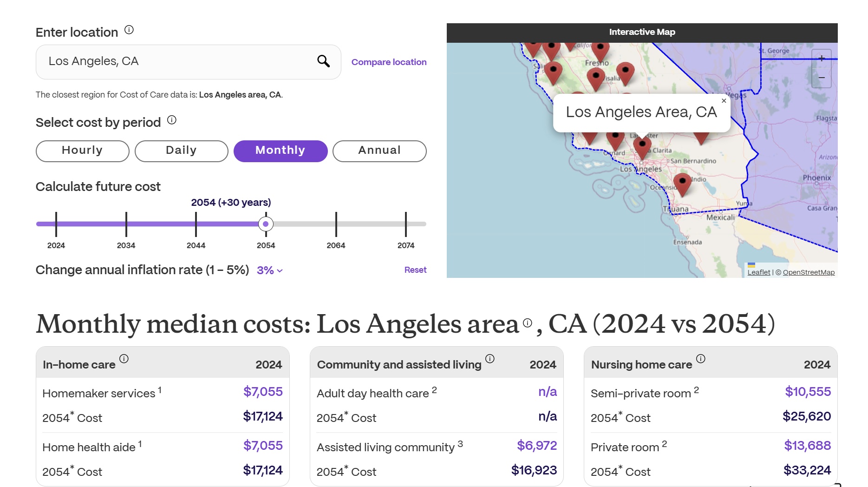Click the search magnifier icon in location field

[323, 61]
